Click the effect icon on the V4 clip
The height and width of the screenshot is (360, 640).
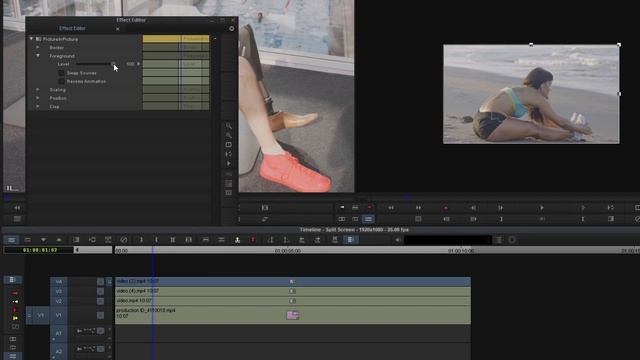292,282
